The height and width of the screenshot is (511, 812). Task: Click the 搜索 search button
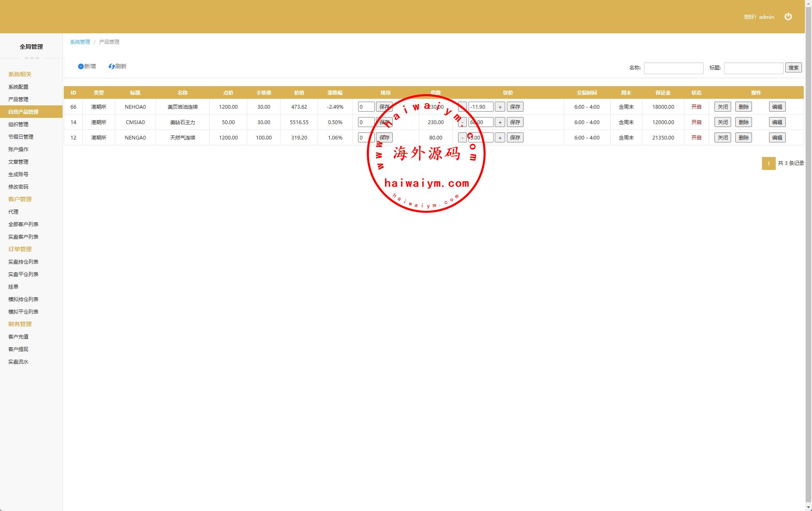point(793,68)
